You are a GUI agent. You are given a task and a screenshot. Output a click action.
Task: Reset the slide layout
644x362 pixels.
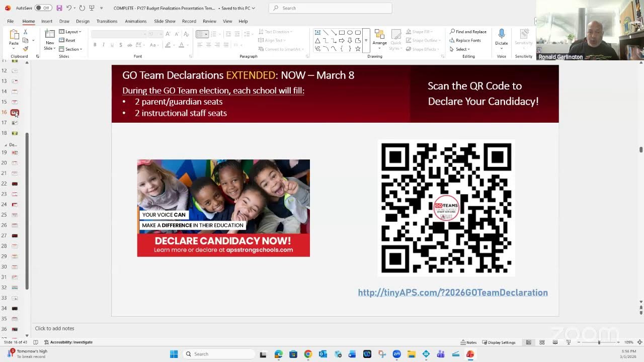pyautogui.click(x=67, y=40)
